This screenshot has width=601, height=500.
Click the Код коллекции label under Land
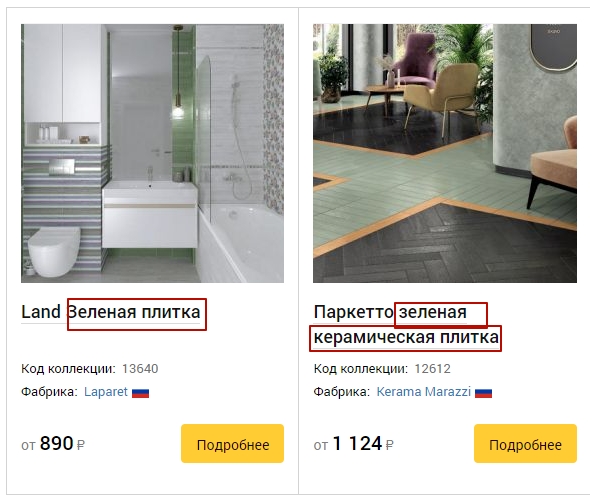point(68,369)
